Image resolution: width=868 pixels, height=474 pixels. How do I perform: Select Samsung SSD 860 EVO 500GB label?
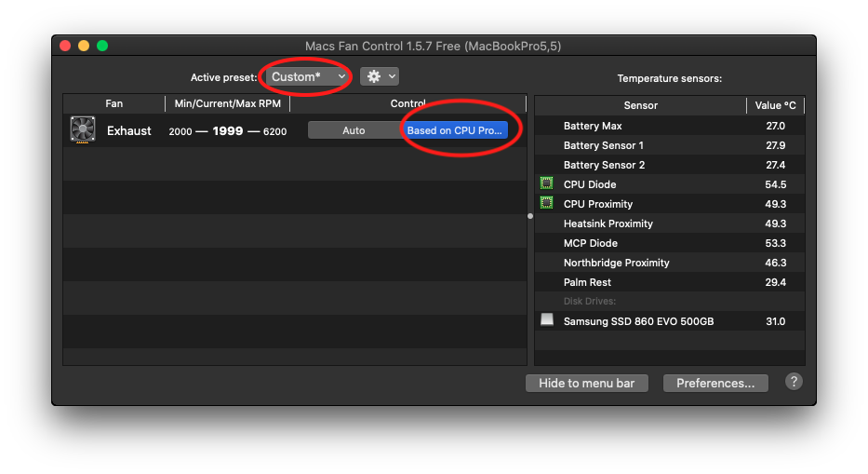(638, 321)
